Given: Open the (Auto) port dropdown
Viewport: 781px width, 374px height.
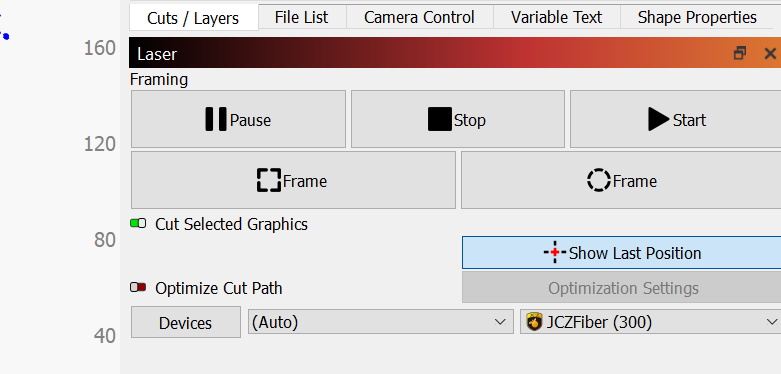Looking at the screenshot, I should [381, 322].
